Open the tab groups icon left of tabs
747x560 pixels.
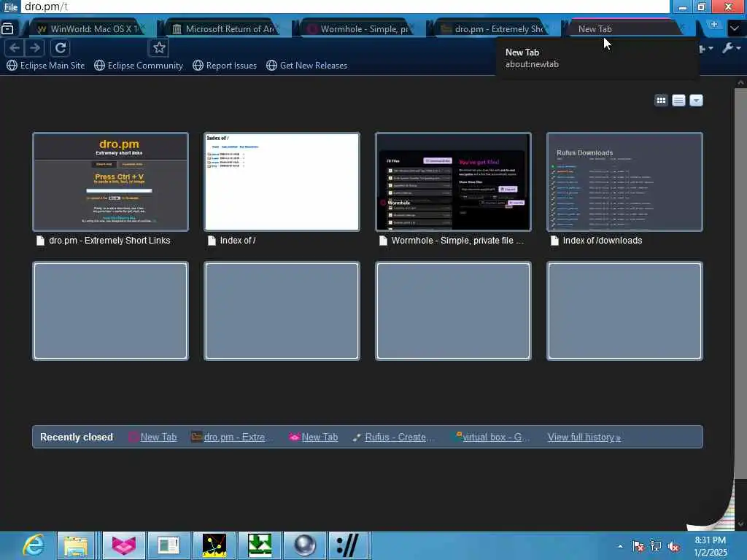pyautogui.click(x=7, y=28)
